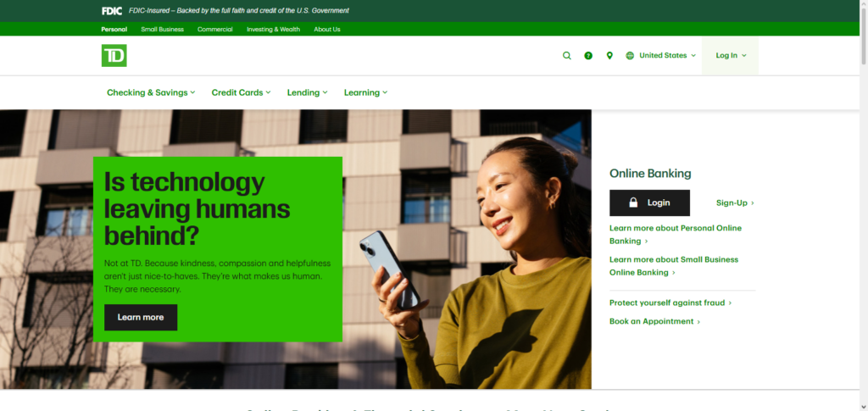Screen dimensions: 868x411
Task: Open Learn more about Small Business Online Banking
Action: [674, 266]
